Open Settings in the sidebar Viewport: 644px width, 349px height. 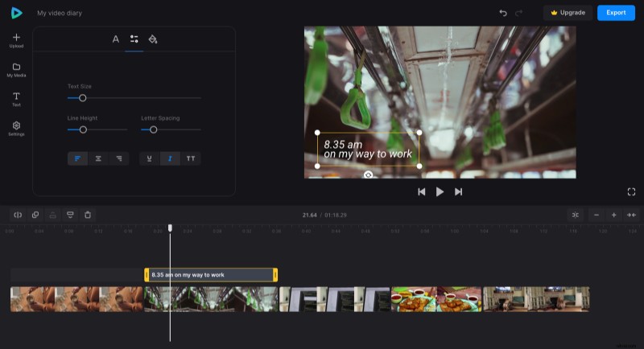point(16,129)
